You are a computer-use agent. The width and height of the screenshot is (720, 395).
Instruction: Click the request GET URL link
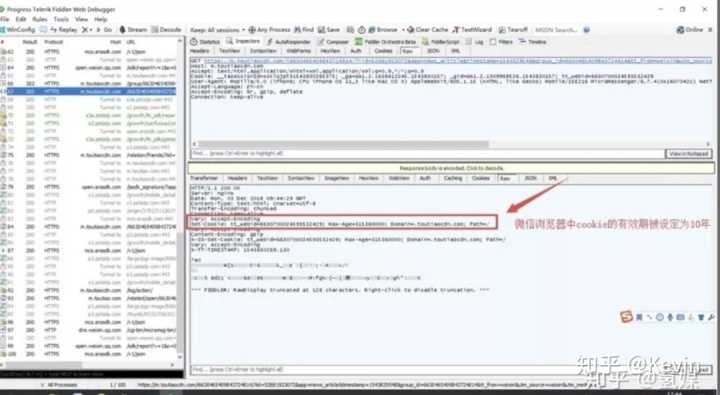(457, 61)
